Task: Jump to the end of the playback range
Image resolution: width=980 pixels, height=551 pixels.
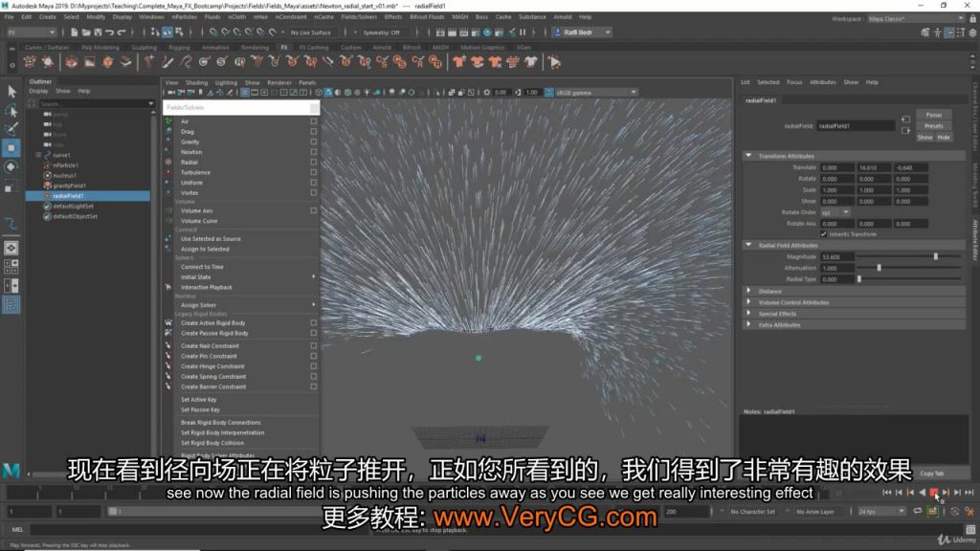Action: (969, 493)
